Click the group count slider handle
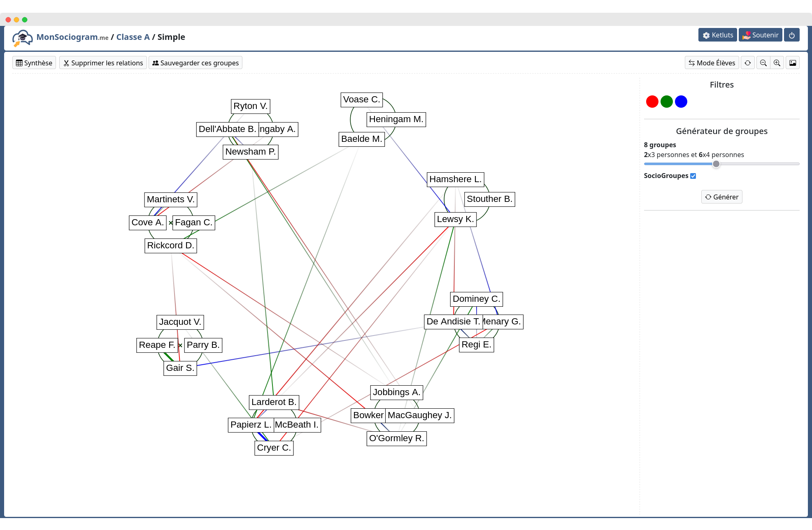Viewport: 812px width, 530px height. click(x=716, y=164)
